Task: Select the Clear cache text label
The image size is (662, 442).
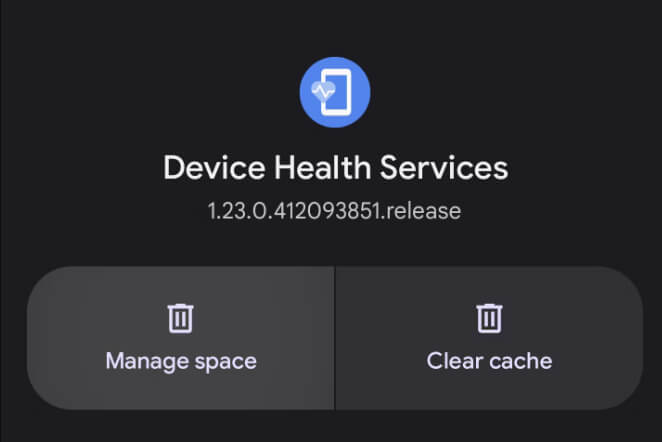Action: click(489, 361)
